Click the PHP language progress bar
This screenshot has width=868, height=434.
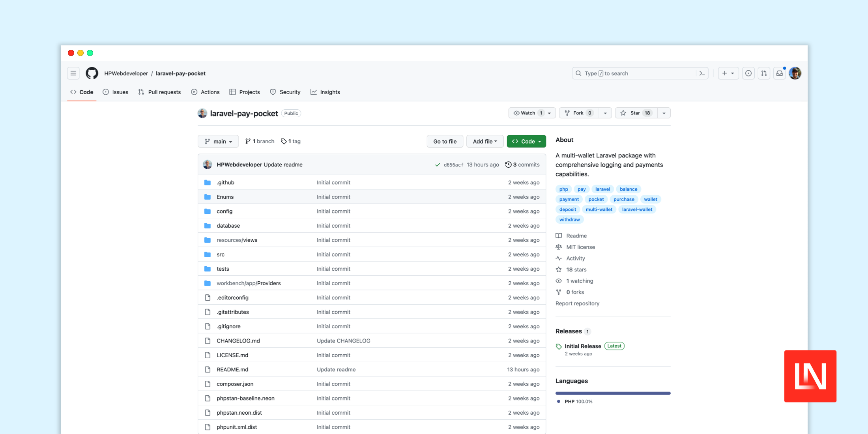point(613,393)
